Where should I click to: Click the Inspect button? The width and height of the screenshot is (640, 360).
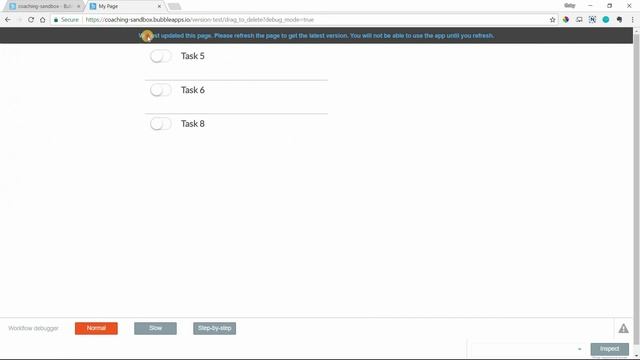609,349
